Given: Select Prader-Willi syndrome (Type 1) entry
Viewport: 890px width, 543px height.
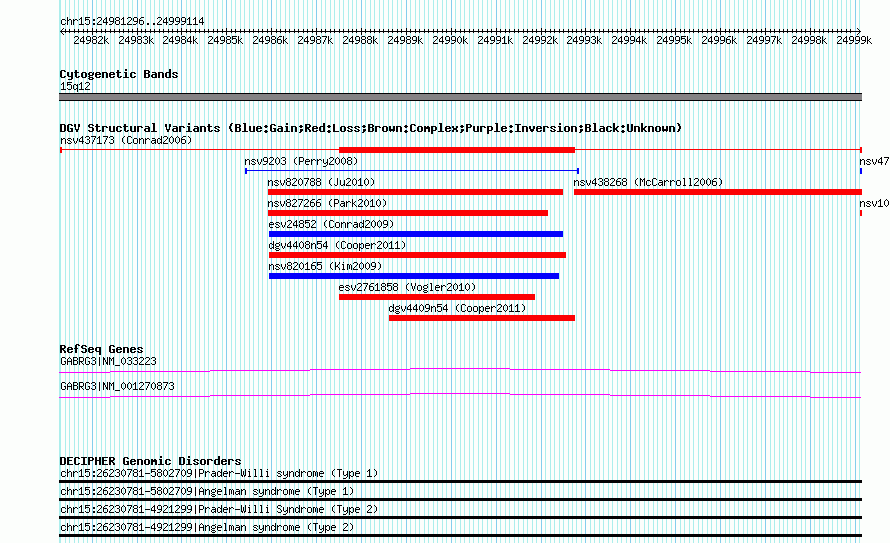Looking at the screenshot, I should (x=219, y=473).
